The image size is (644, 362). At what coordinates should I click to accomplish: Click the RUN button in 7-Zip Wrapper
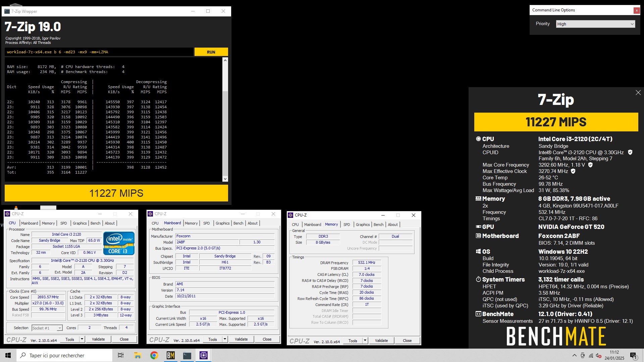coord(211,52)
